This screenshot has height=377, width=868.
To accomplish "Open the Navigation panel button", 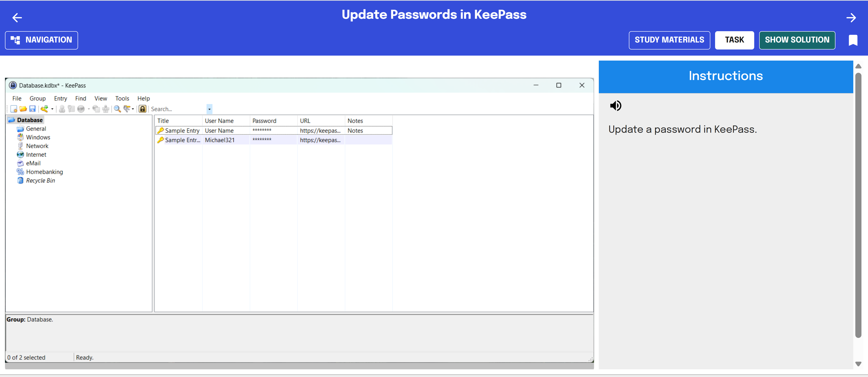I will coord(41,40).
